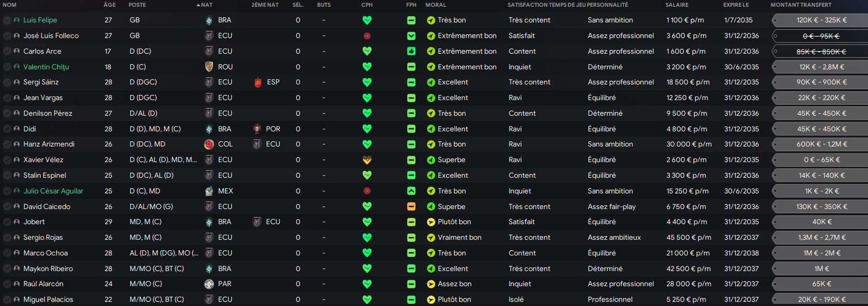Open Sergio Rojas's player profile
868x306 pixels.
[x=43, y=238]
